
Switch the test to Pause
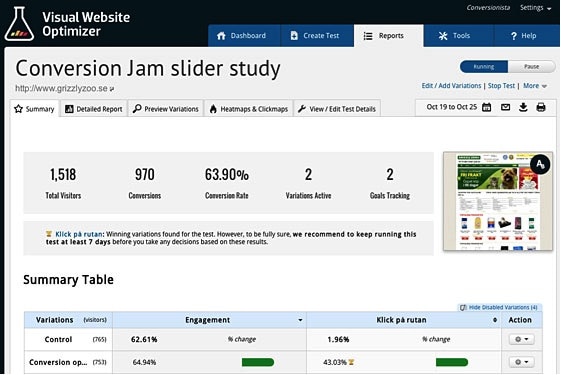coord(532,67)
